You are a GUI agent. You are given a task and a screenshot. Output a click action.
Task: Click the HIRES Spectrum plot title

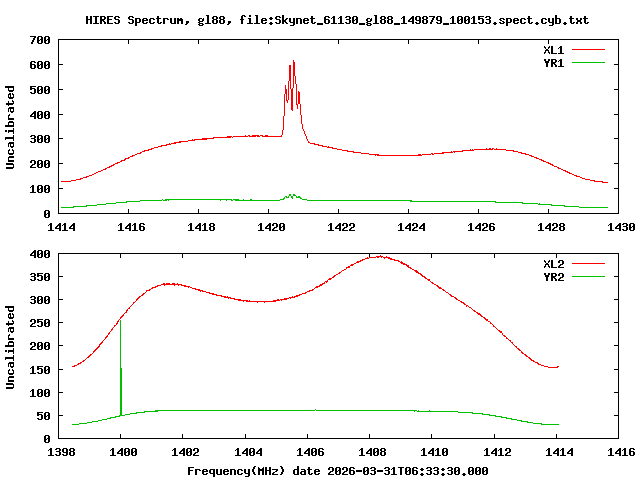[337, 20]
